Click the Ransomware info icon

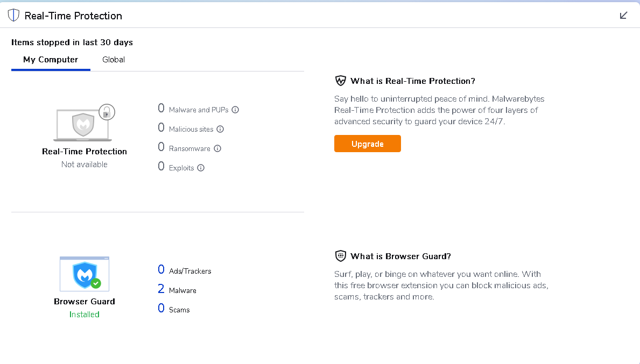click(x=217, y=148)
